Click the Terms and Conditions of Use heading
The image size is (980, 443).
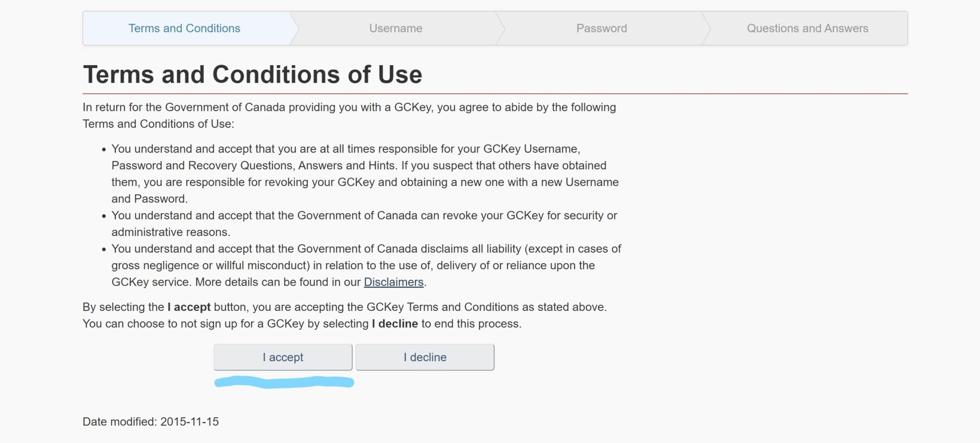pyautogui.click(x=253, y=75)
